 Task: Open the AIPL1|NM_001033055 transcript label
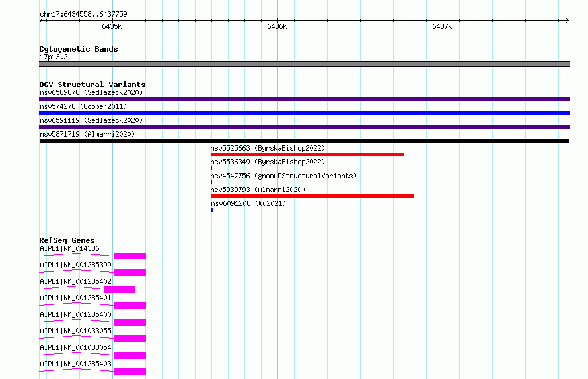tap(75, 331)
